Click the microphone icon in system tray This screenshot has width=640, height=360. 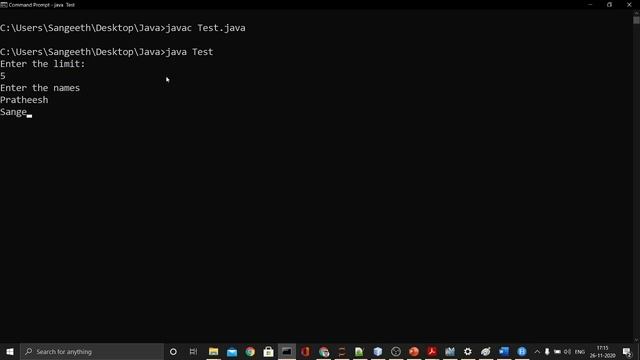tap(547, 352)
